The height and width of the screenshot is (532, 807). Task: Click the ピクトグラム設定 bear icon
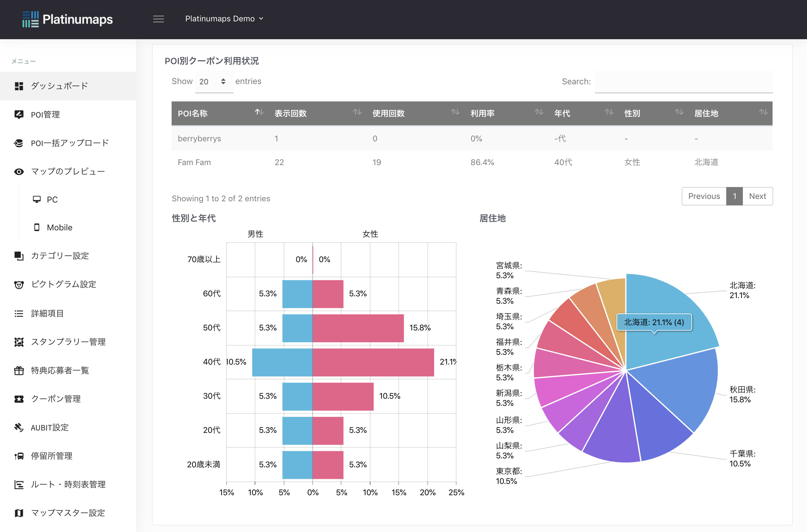(19, 284)
